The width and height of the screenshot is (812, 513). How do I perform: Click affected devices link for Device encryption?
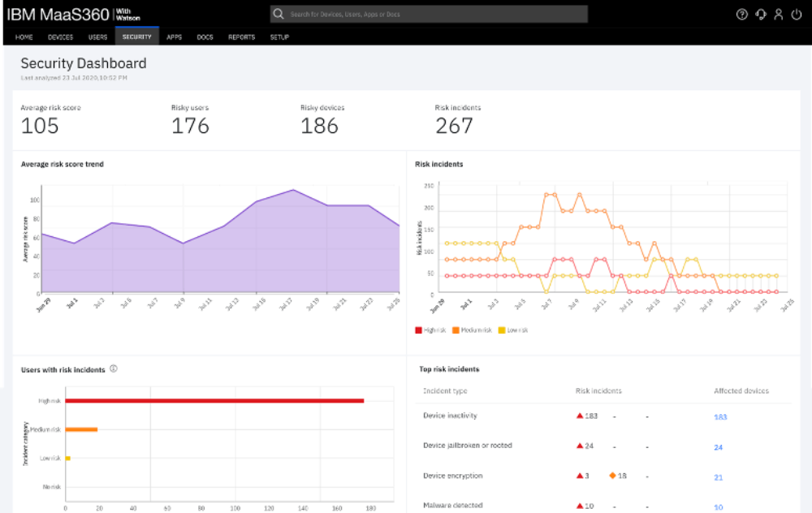[718, 477]
